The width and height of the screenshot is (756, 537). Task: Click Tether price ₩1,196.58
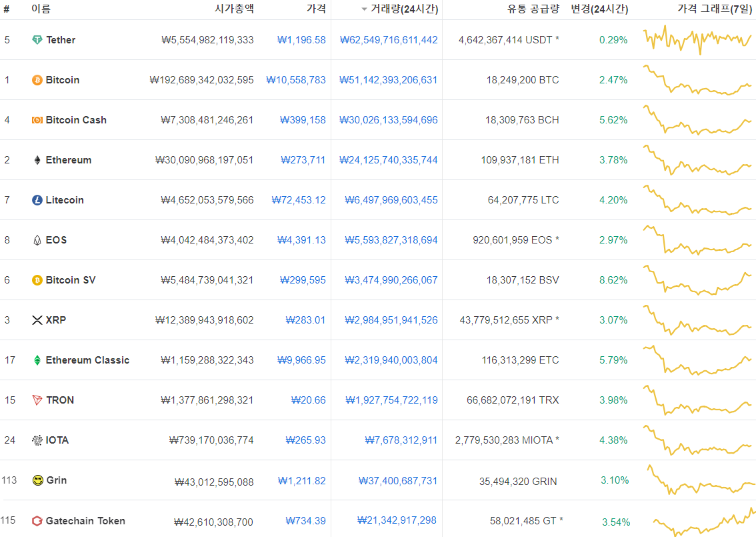[x=301, y=40]
